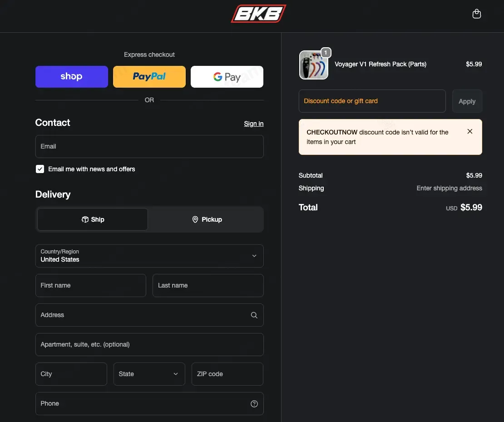Click the First name field
The width and height of the screenshot is (504, 422).
click(x=91, y=286)
